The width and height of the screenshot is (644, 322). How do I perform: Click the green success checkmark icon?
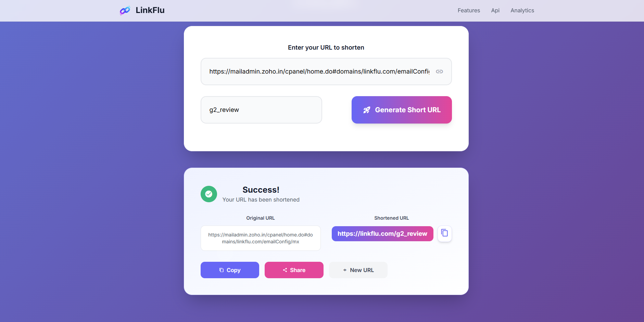pos(209,194)
